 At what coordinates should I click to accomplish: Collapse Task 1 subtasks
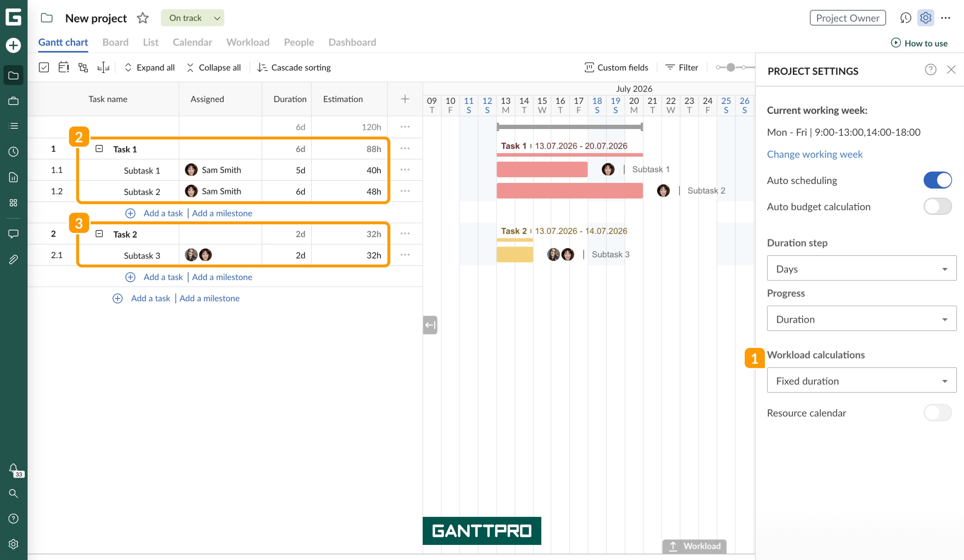pos(99,149)
